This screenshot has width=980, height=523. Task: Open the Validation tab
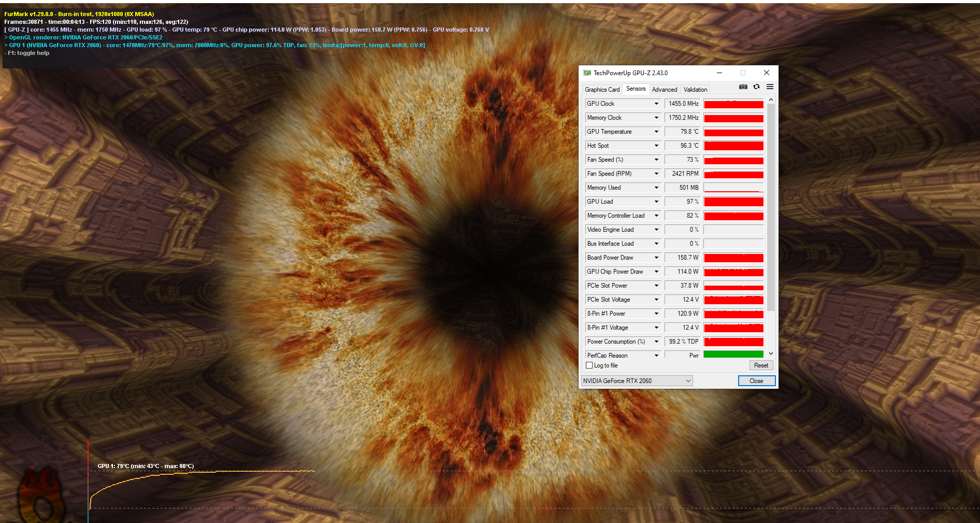pos(695,89)
